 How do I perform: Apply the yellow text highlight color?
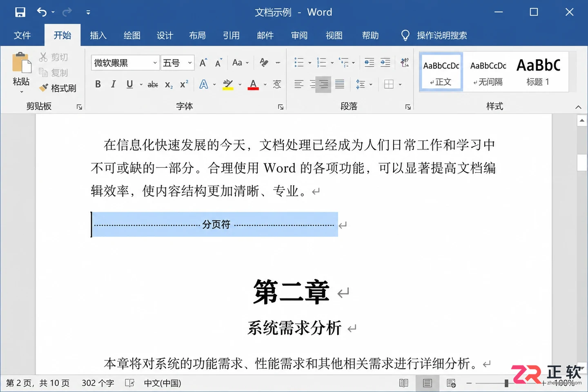[228, 85]
